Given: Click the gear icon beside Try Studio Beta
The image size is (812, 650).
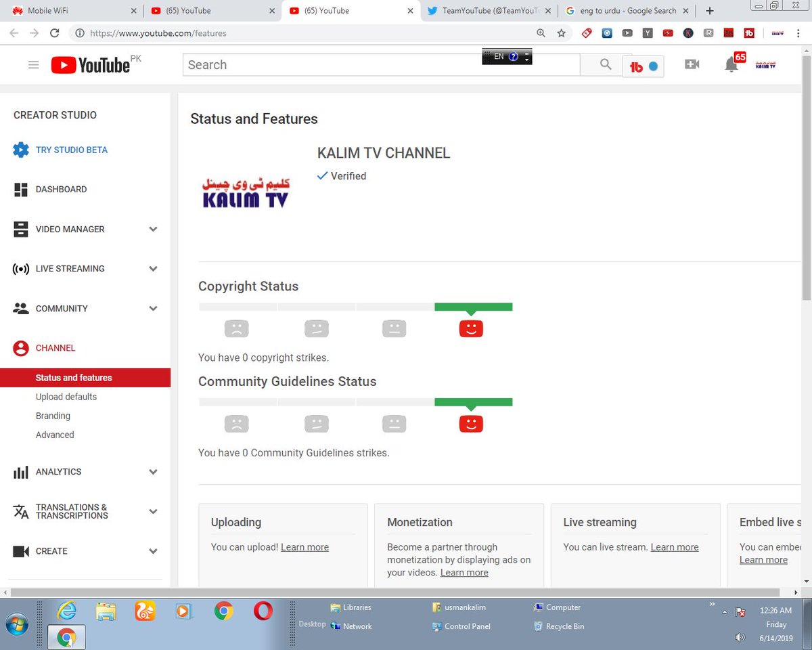Looking at the screenshot, I should pyautogui.click(x=21, y=150).
